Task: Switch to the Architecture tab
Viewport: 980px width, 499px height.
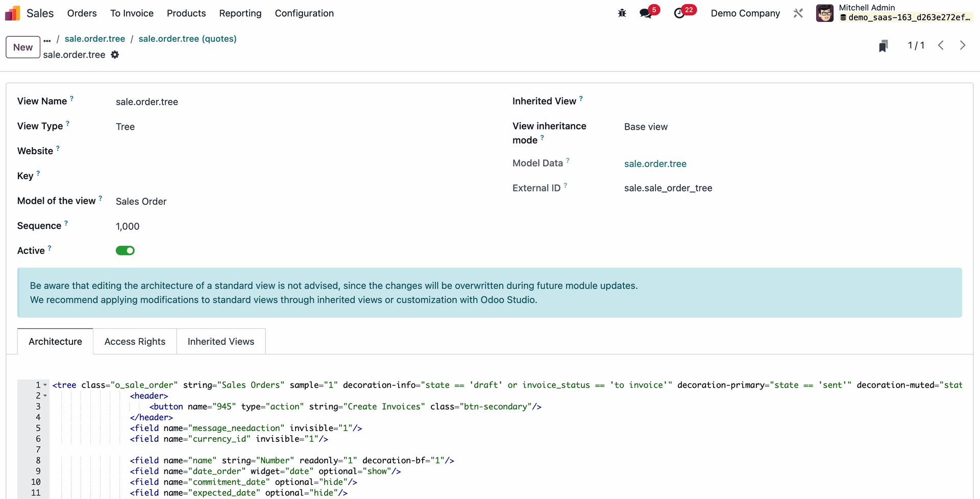Action: [x=55, y=342]
